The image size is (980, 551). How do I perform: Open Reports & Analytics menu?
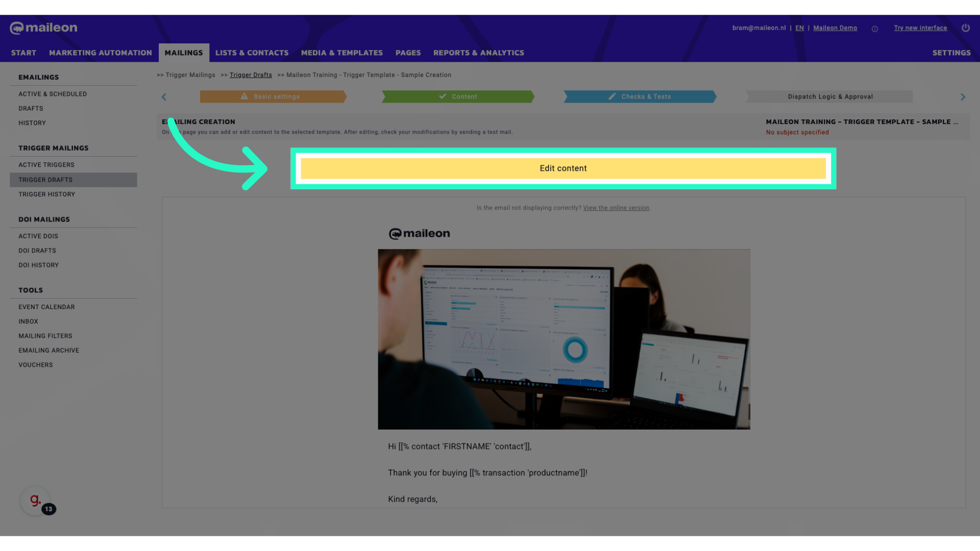tap(478, 53)
